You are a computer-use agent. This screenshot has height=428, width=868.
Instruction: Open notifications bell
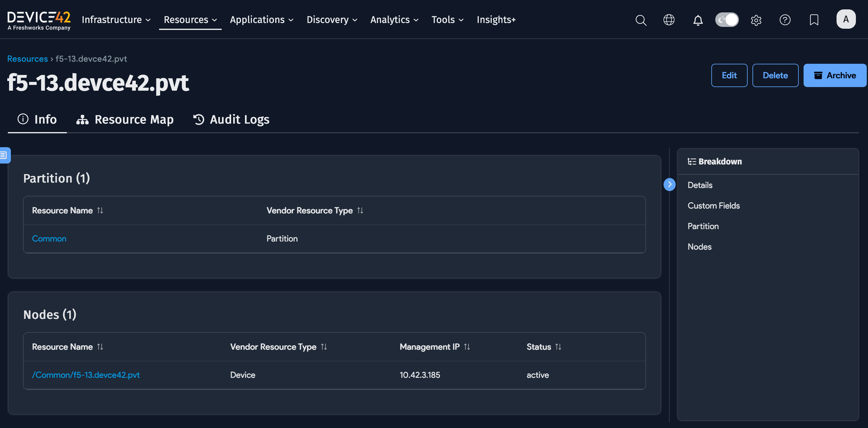pos(698,20)
